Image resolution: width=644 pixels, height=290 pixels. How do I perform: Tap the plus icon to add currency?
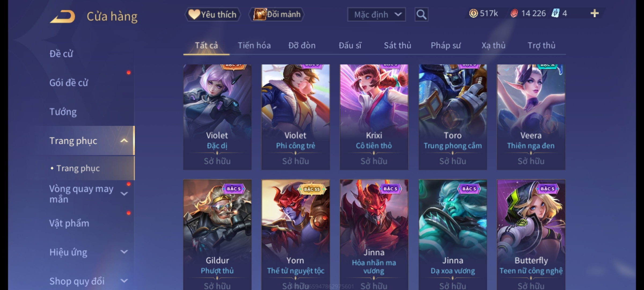[x=595, y=13]
